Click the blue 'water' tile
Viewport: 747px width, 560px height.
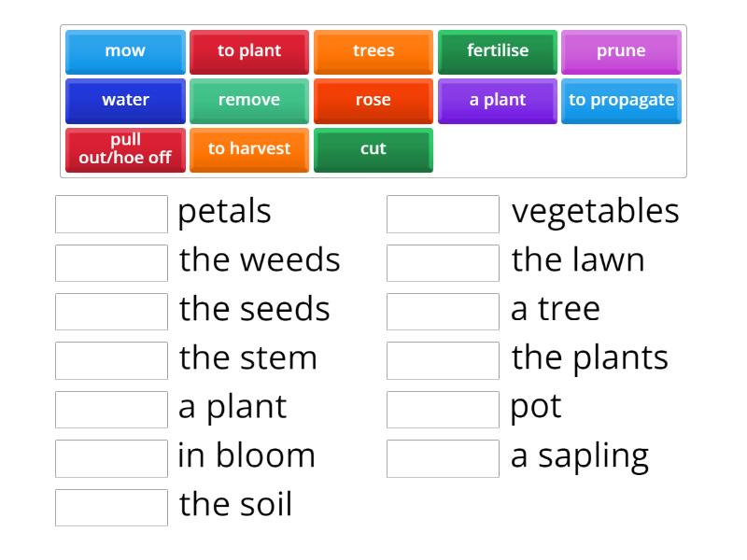tap(125, 100)
